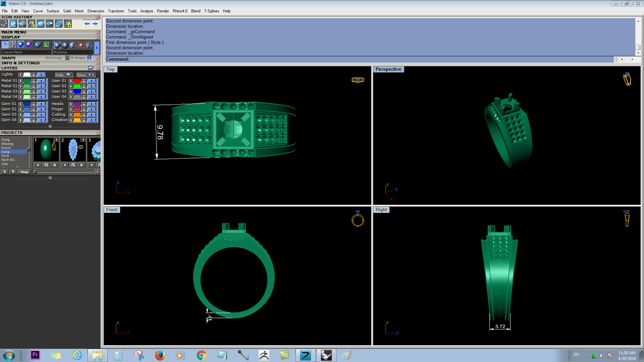Click the grid axes display icon

[5, 45]
